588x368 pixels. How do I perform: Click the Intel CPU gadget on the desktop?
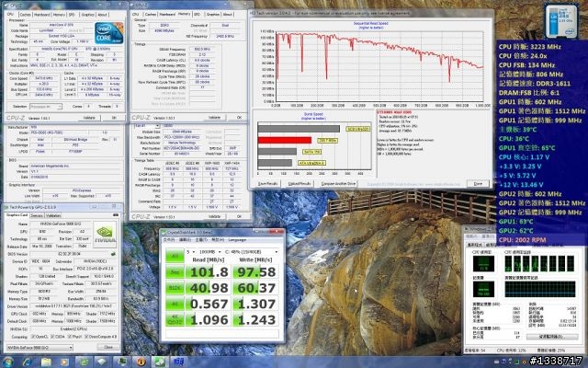(561, 21)
